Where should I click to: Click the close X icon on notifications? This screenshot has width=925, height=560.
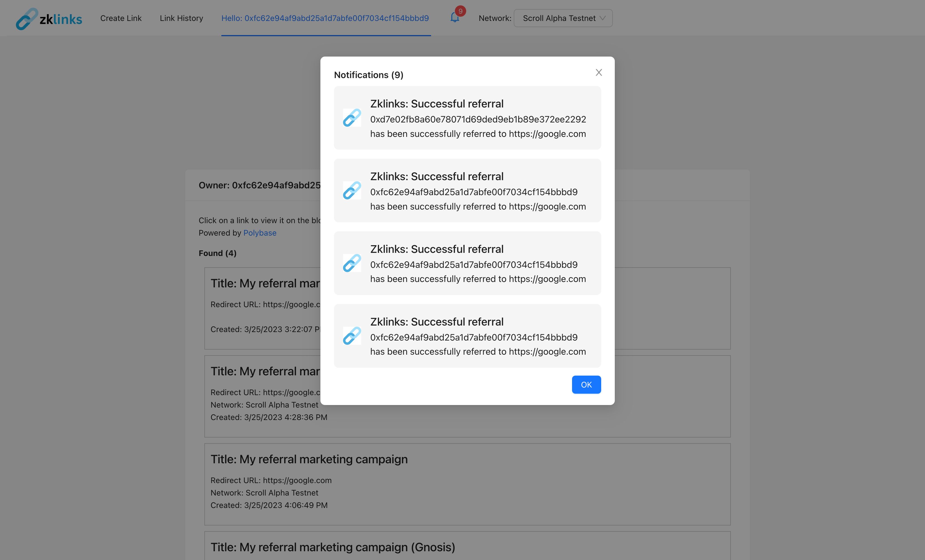(x=598, y=73)
